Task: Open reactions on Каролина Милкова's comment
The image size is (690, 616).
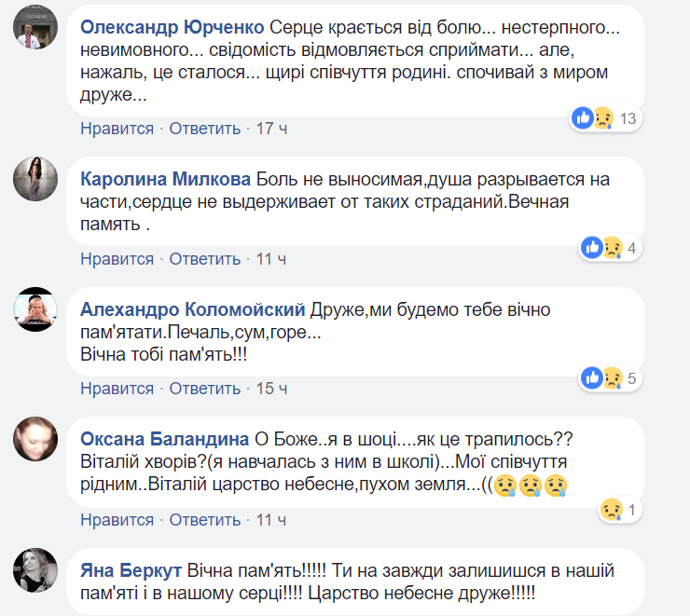Action: [x=601, y=248]
